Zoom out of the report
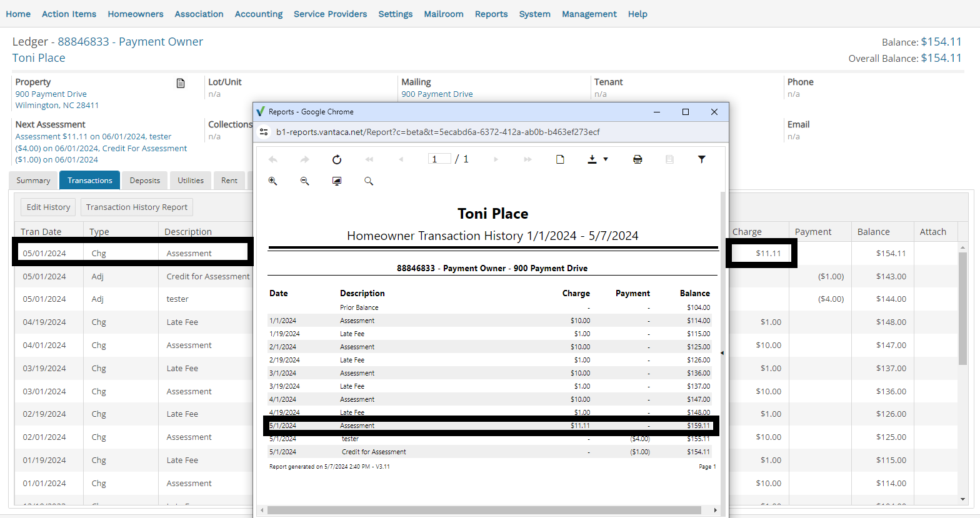 (305, 181)
